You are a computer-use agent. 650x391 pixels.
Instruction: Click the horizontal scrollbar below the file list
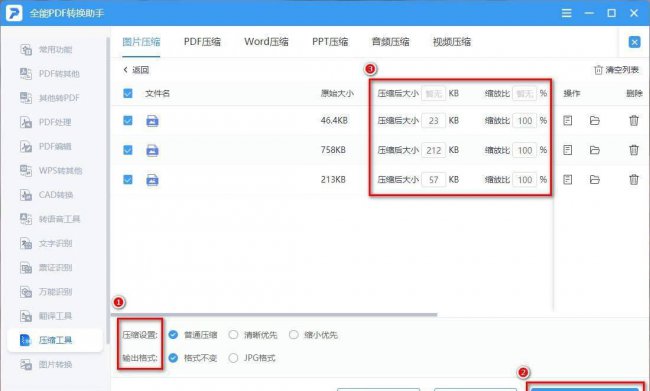coord(274,315)
